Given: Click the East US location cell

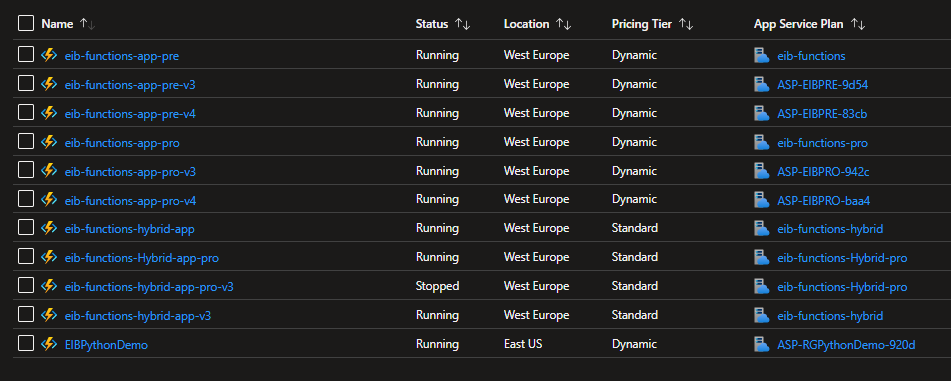Looking at the screenshot, I should click(x=523, y=344).
